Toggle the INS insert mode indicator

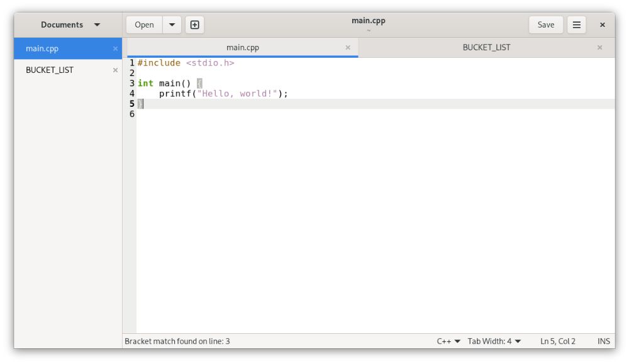click(603, 341)
